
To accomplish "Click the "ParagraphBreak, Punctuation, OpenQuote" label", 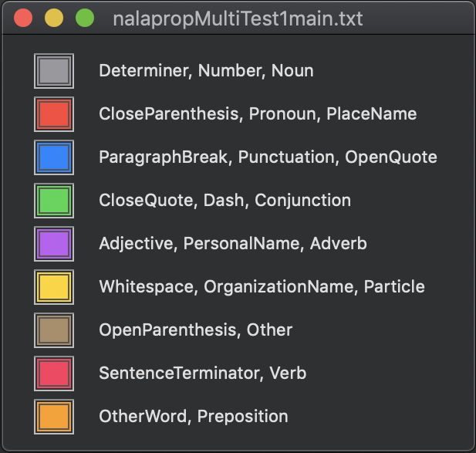I will (x=268, y=157).
